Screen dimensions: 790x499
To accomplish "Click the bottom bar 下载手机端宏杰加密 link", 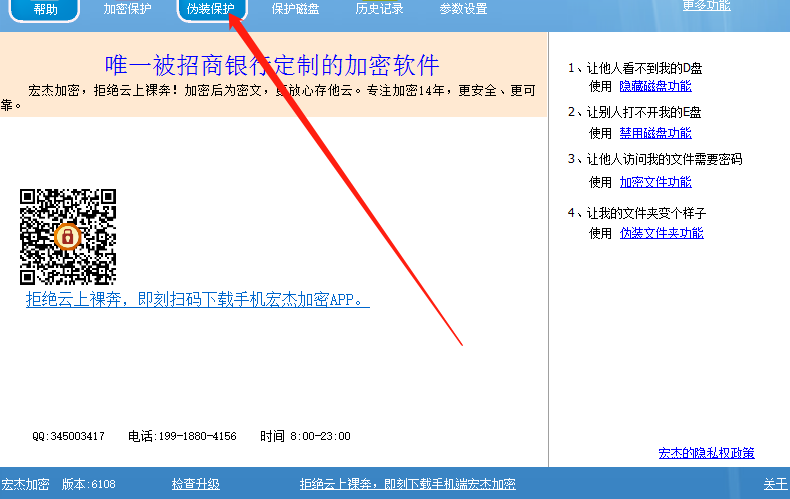I will 408,484.
